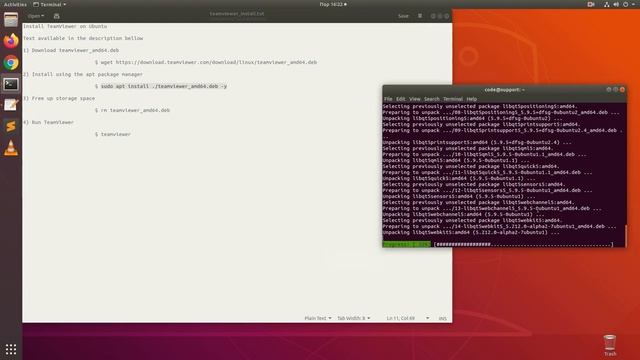Open the terminal Search menu
This screenshot has width=640, height=360.
pos(431,99)
